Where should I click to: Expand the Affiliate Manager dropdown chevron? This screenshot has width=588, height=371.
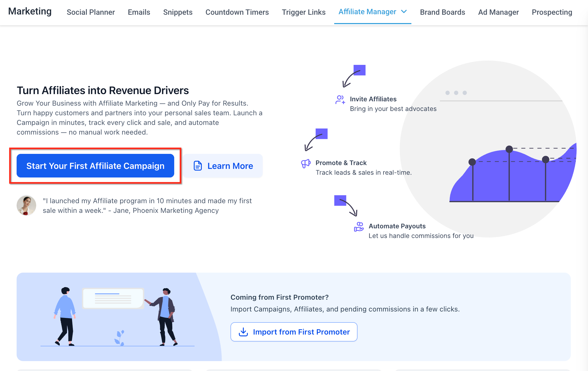tap(404, 12)
